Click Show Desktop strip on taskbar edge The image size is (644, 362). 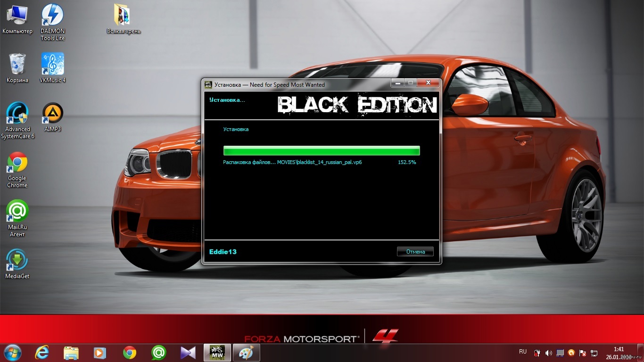(x=640, y=353)
